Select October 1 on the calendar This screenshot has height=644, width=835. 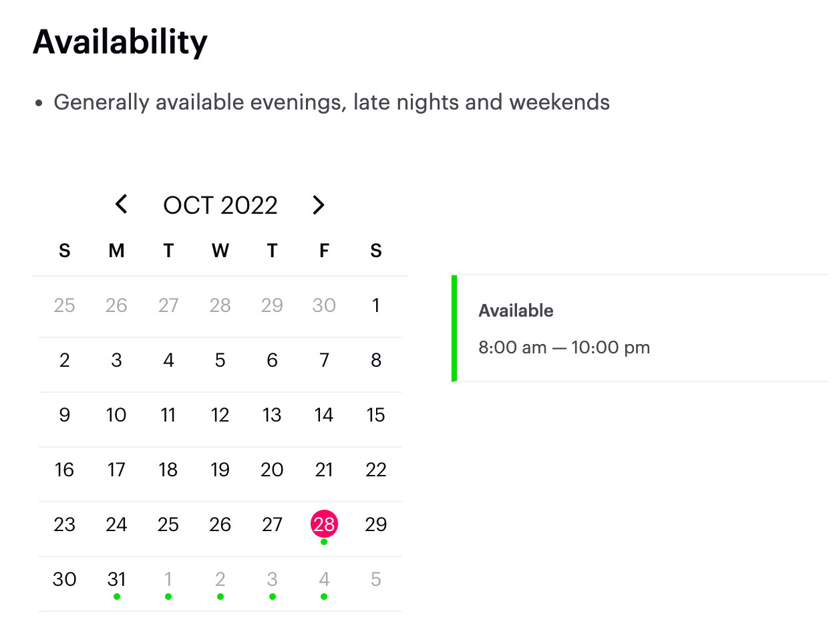pyautogui.click(x=376, y=305)
